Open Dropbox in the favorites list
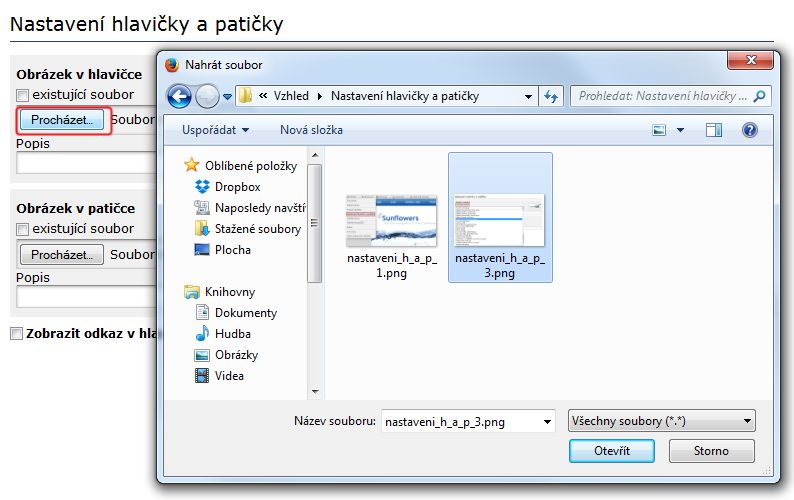The height and width of the screenshot is (500, 794). [x=237, y=187]
